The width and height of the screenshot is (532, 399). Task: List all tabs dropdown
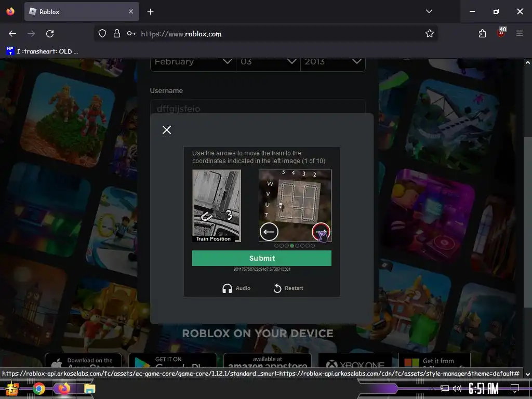pyautogui.click(x=429, y=11)
